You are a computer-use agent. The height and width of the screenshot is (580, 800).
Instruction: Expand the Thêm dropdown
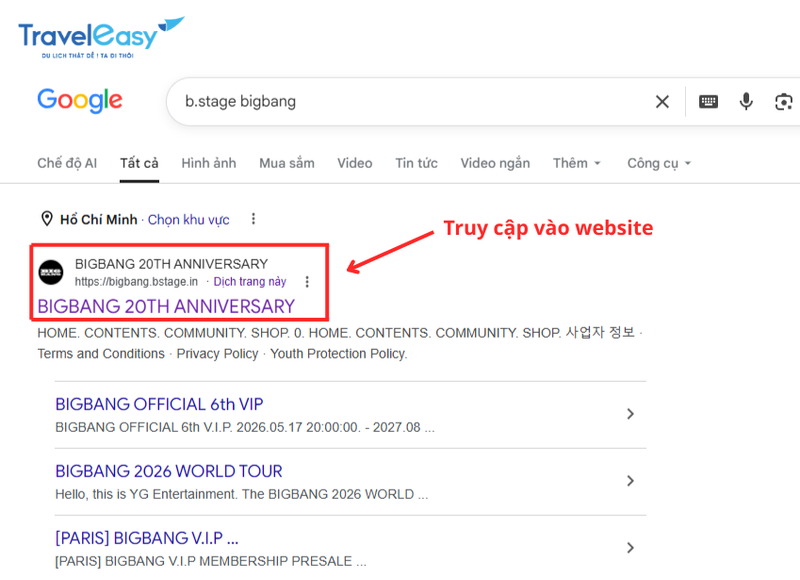[577, 163]
